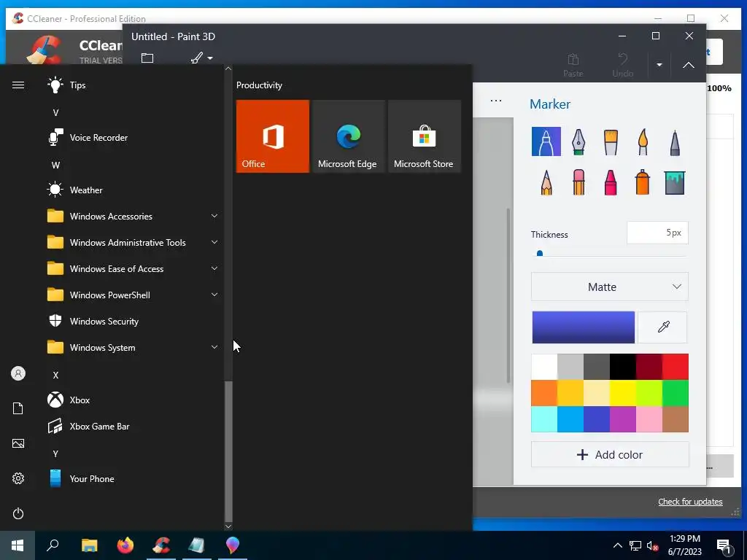Select the Watercolor brush tool

tap(643, 141)
